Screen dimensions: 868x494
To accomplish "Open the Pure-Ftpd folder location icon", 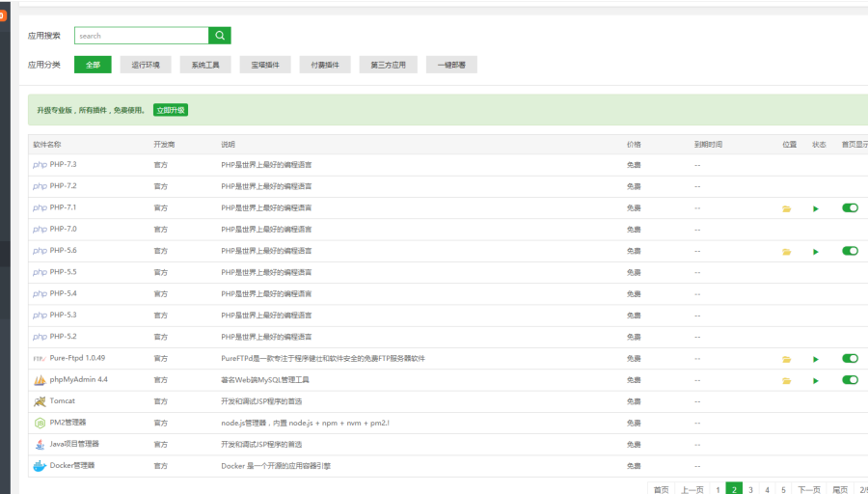I will click(x=786, y=359).
